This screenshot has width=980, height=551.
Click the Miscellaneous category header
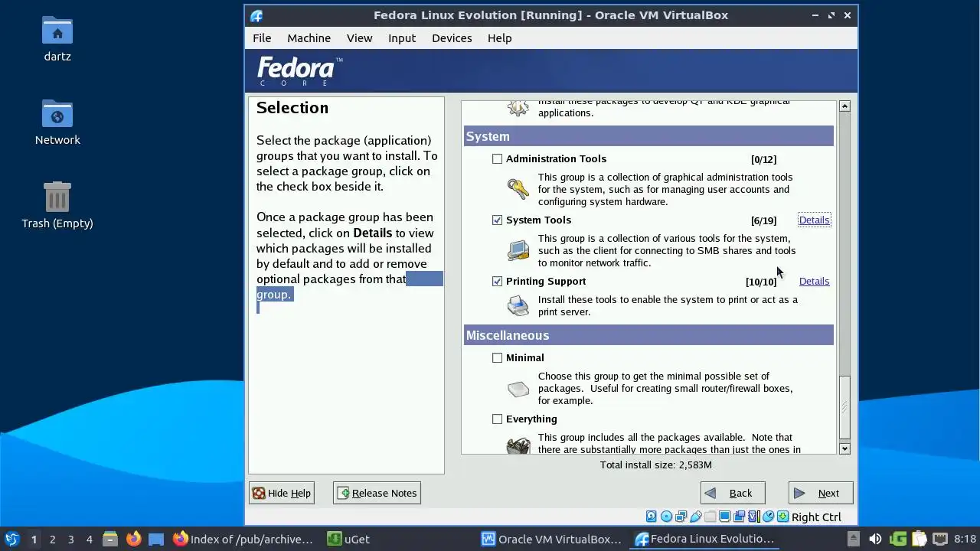(x=648, y=335)
